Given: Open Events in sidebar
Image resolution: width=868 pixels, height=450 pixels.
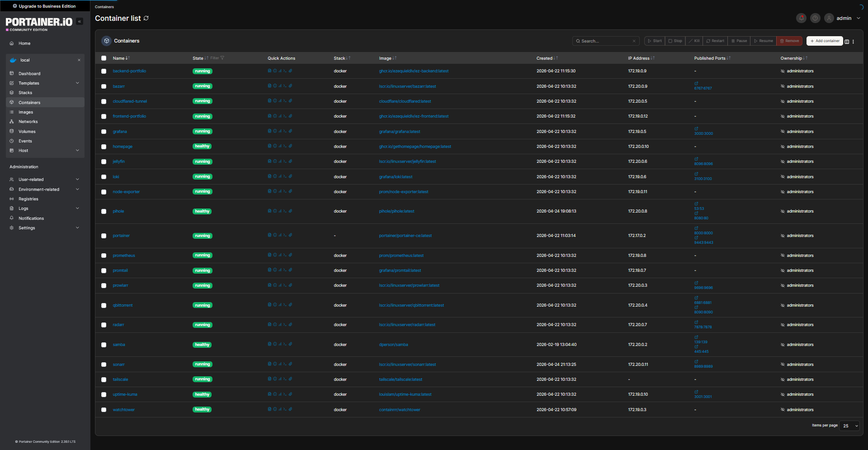Looking at the screenshot, I should coord(45,141).
